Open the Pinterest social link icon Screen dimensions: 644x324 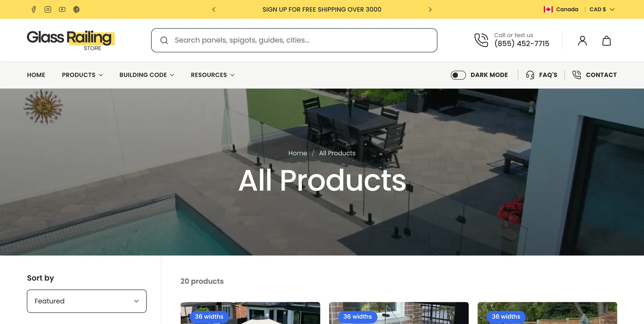[76, 9]
